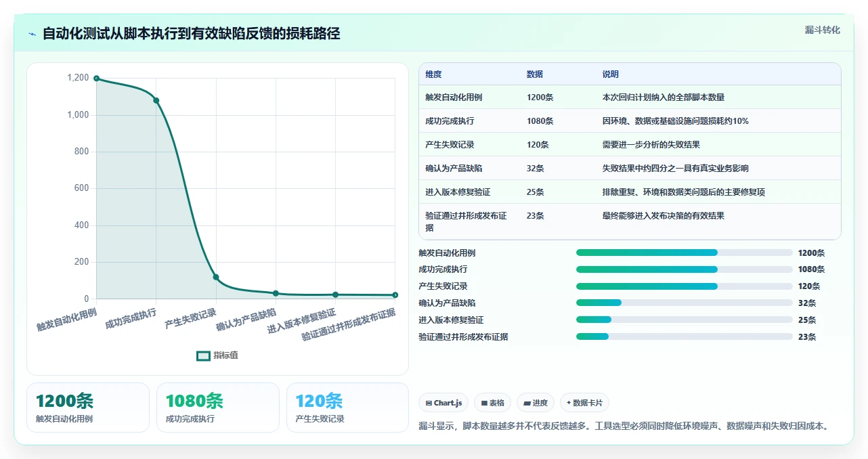
Task: Click the 32条 value beside progress bar
Action: pos(807,303)
